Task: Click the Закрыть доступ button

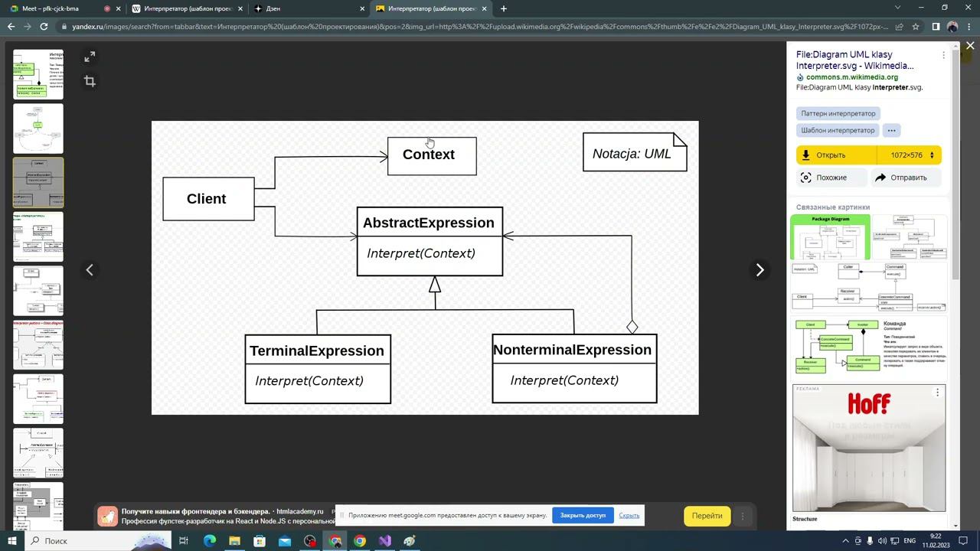Action: point(583,515)
